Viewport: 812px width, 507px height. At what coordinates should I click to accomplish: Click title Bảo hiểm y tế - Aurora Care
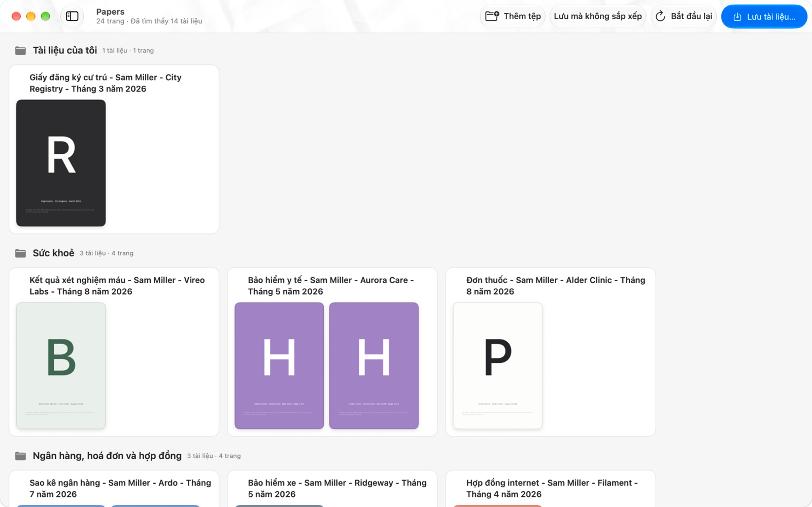pos(331,286)
